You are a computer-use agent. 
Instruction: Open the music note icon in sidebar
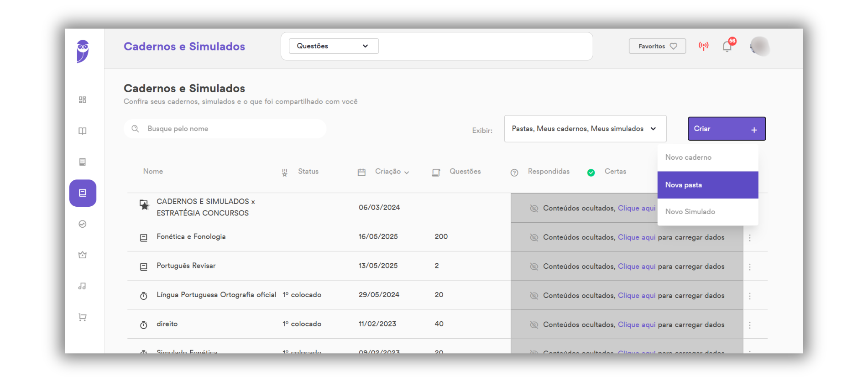82,286
